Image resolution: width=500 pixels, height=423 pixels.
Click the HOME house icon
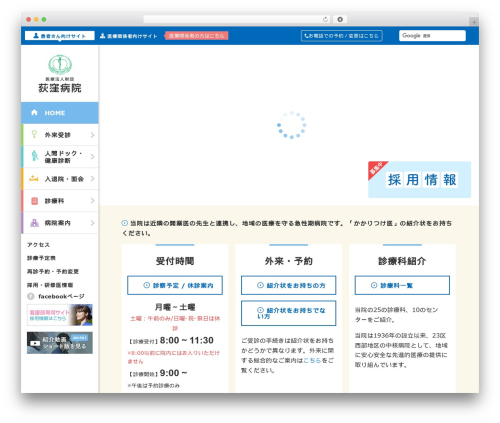[34, 112]
